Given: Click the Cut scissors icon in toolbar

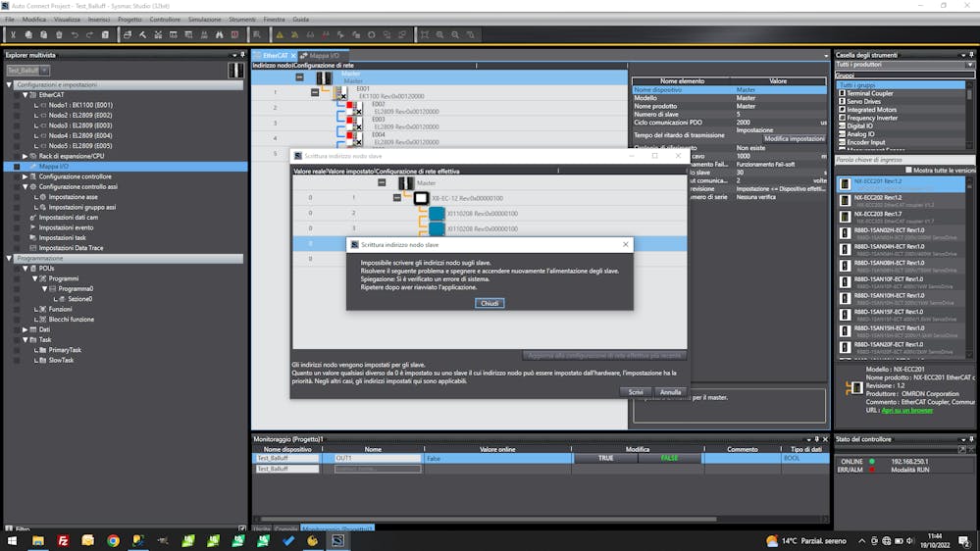Looking at the screenshot, I should tap(13, 35).
